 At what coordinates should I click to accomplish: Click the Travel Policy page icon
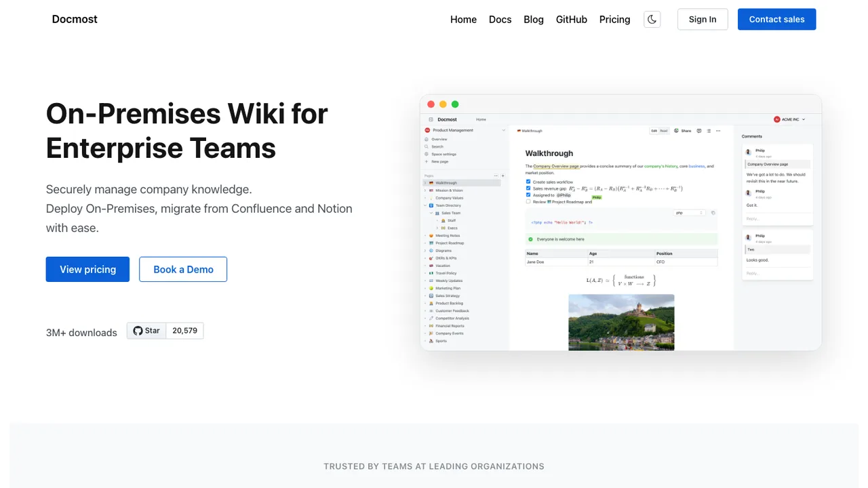tap(431, 273)
